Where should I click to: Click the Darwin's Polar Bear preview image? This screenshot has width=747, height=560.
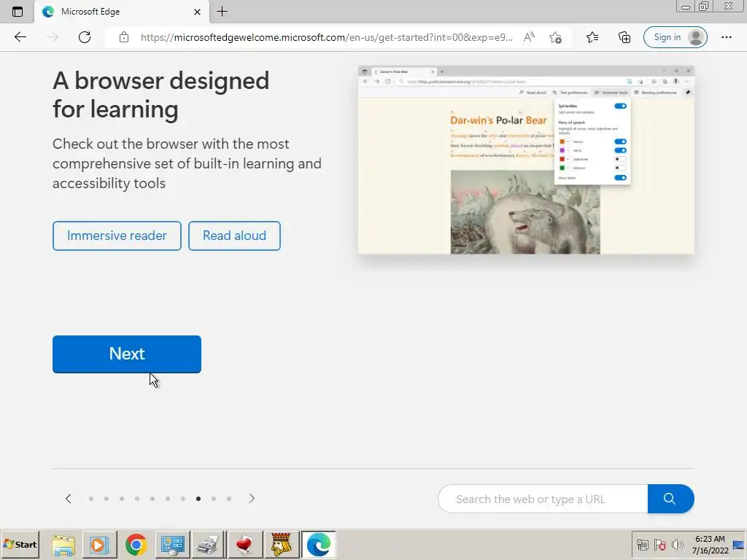pyautogui.click(x=526, y=160)
